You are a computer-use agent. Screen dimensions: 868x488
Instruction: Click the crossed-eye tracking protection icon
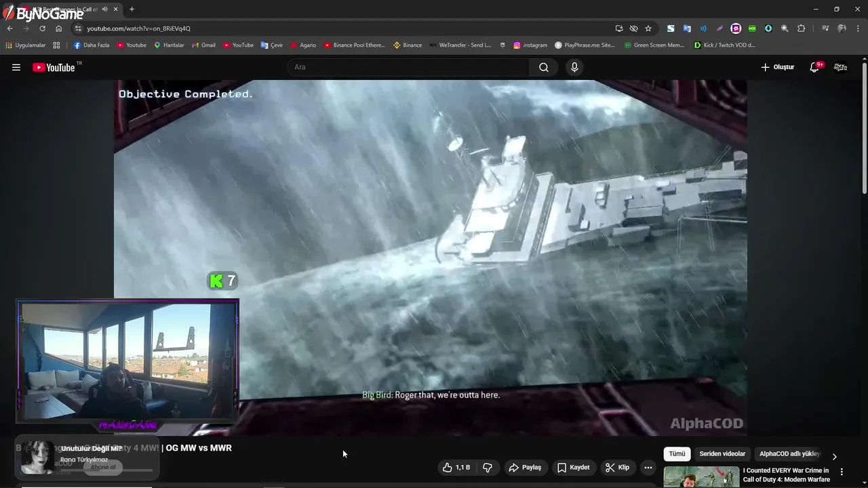633,28
